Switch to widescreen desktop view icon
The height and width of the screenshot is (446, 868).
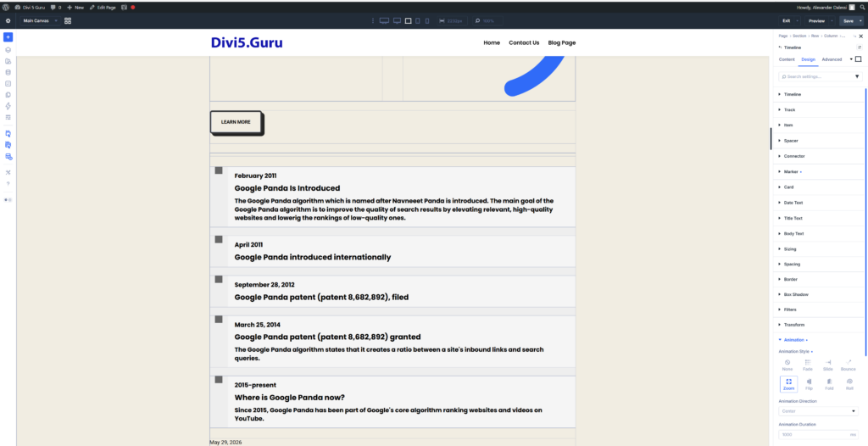tap(384, 20)
